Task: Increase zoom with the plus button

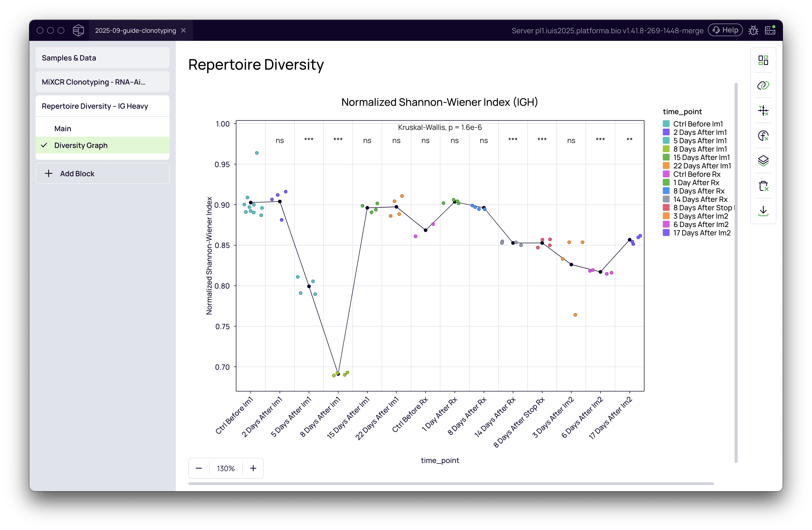Action: click(253, 468)
